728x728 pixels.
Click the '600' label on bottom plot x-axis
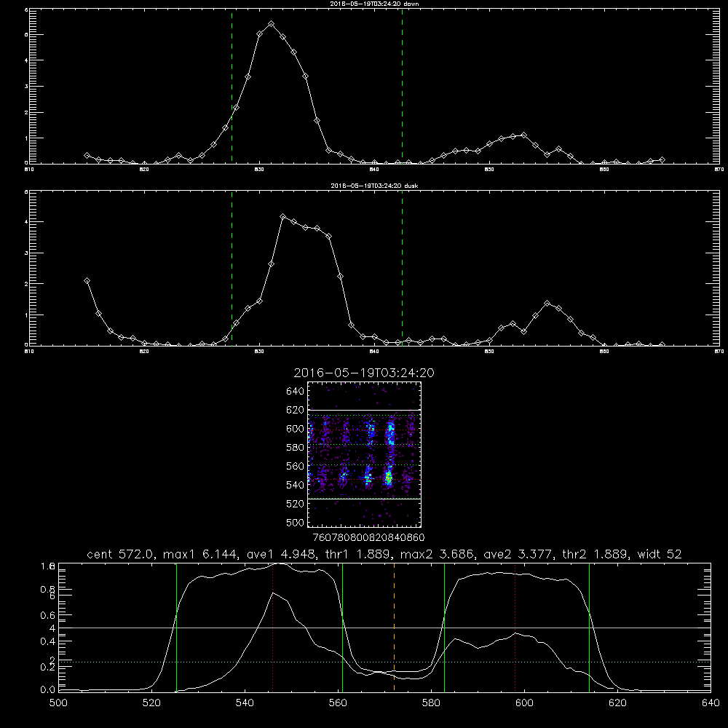click(524, 703)
